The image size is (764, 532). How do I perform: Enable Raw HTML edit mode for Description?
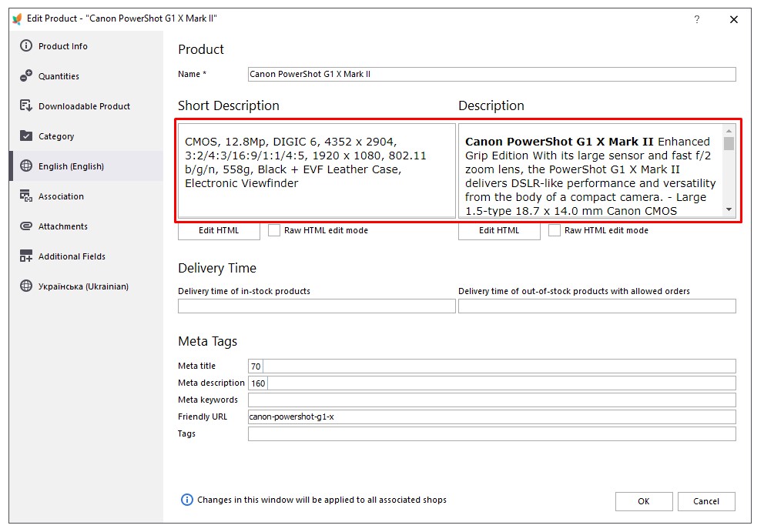(x=555, y=230)
